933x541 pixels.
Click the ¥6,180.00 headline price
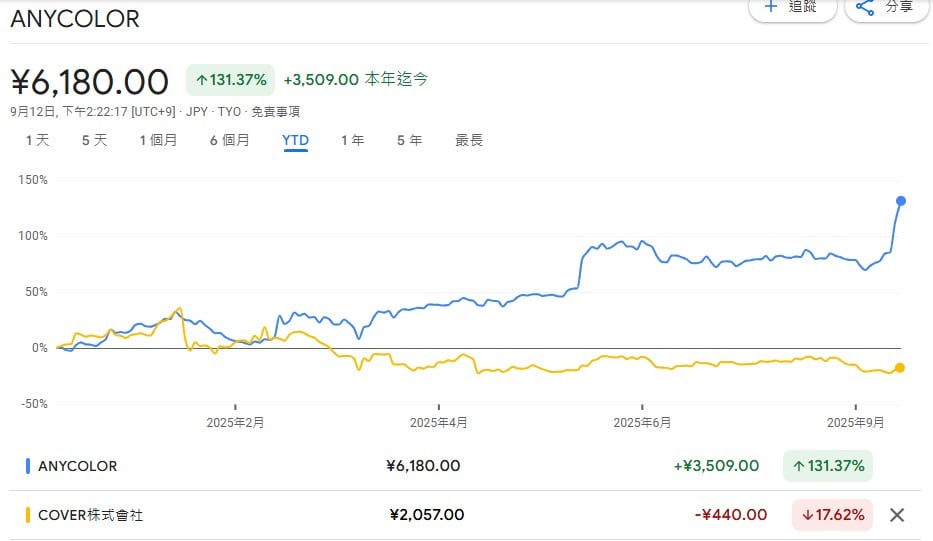[90, 82]
